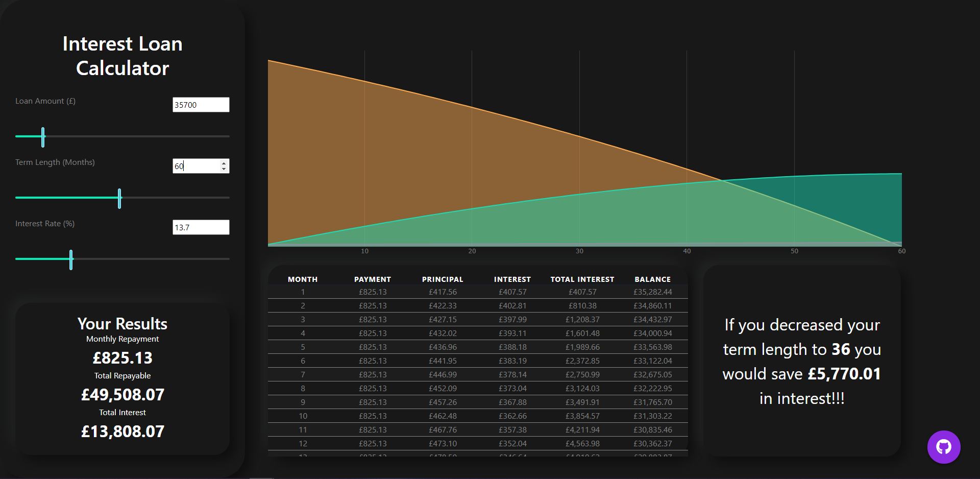The height and width of the screenshot is (479, 980).
Task: Select principal cell £457.26
Action: 443,402
